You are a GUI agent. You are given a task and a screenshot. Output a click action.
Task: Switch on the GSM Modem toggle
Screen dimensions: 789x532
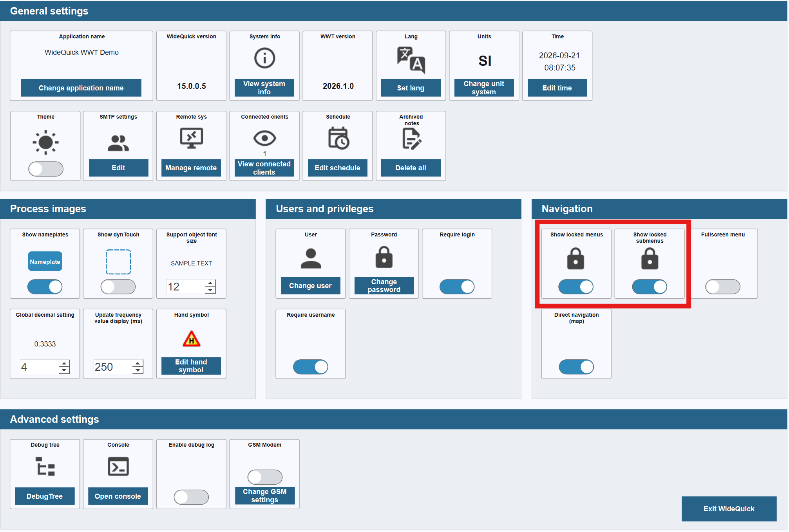pyautogui.click(x=265, y=477)
